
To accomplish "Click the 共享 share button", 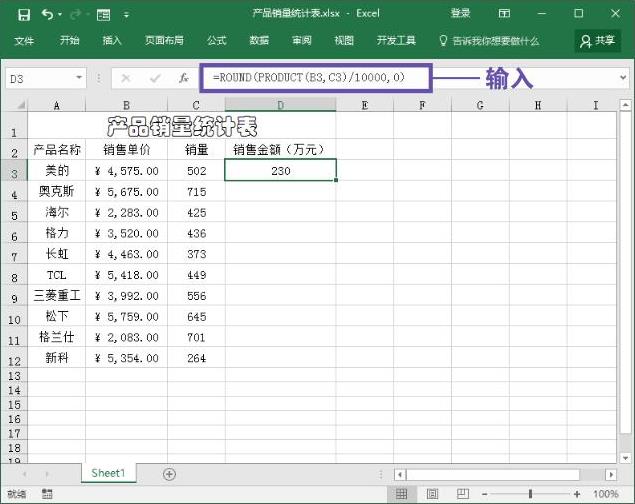I will coord(598,40).
